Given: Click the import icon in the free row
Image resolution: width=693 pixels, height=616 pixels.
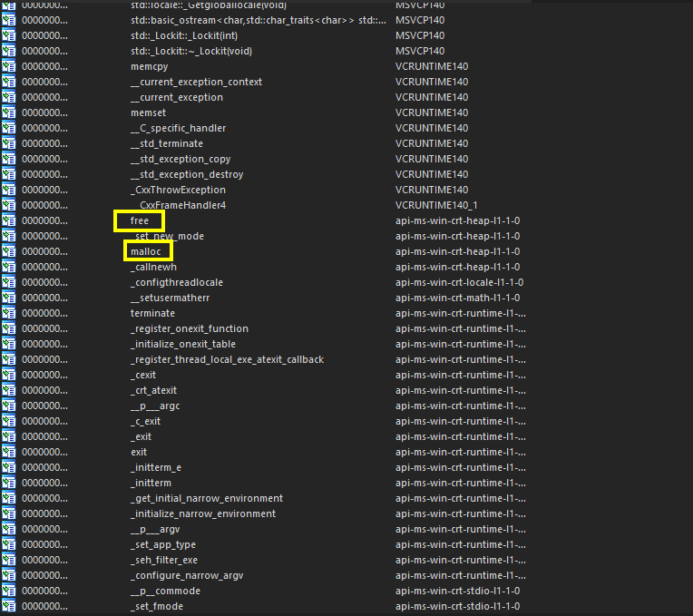Looking at the screenshot, I should tap(9, 220).
